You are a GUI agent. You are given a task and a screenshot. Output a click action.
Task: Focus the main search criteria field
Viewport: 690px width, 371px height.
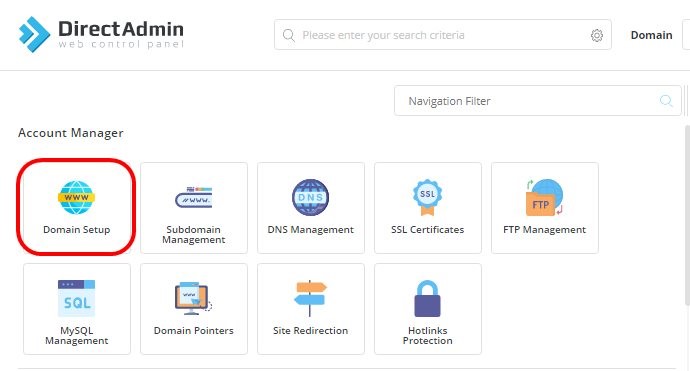(443, 35)
